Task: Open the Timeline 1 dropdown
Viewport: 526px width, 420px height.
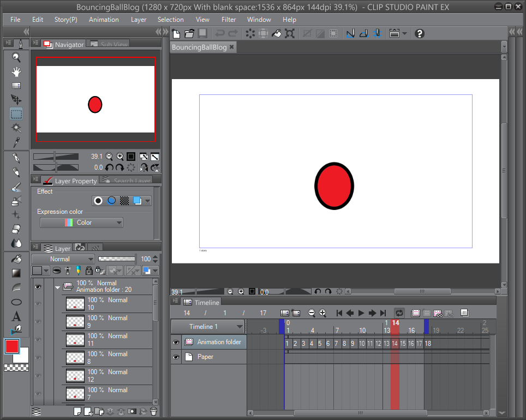Action: pyautogui.click(x=239, y=326)
